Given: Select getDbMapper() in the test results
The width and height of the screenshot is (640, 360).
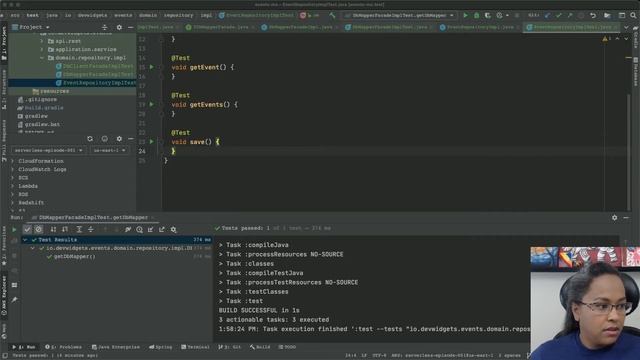Looking at the screenshot, I should tap(74, 257).
